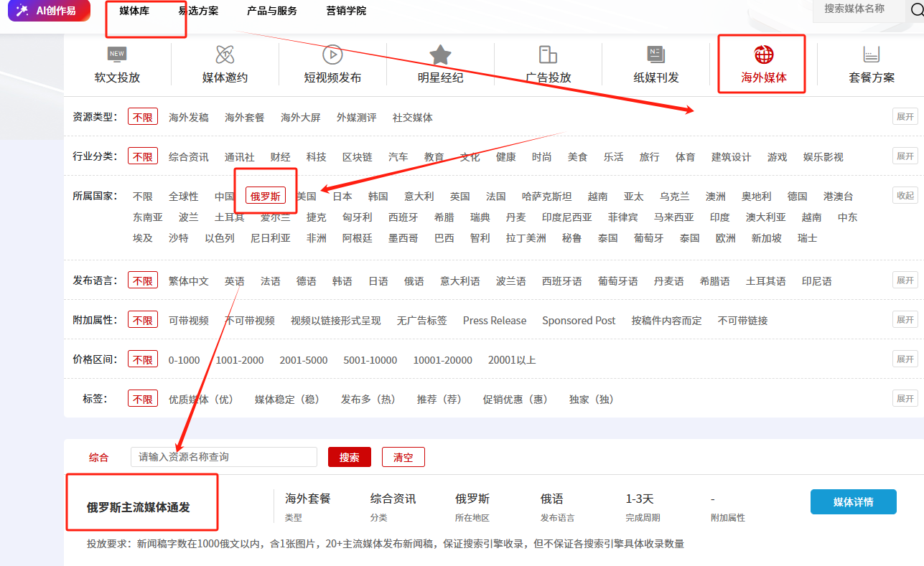Viewport: 924px width, 566px height.
Task: Open the 软文投放 NEW icon
Action: pos(117,55)
